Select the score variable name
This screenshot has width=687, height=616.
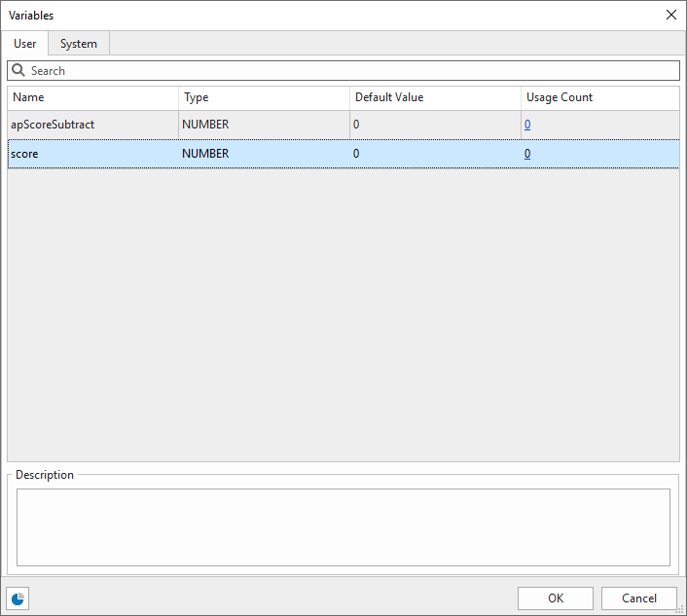(24, 154)
